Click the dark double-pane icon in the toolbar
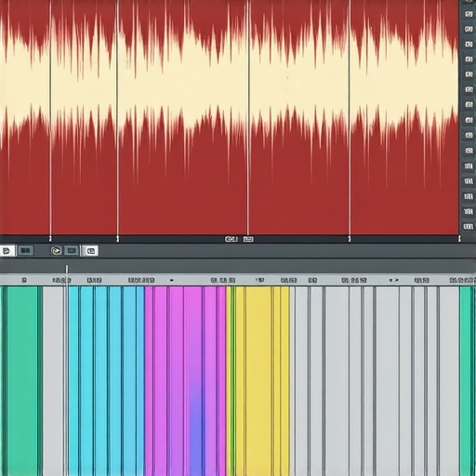Viewport: 476px width, 476px height. coord(25,250)
